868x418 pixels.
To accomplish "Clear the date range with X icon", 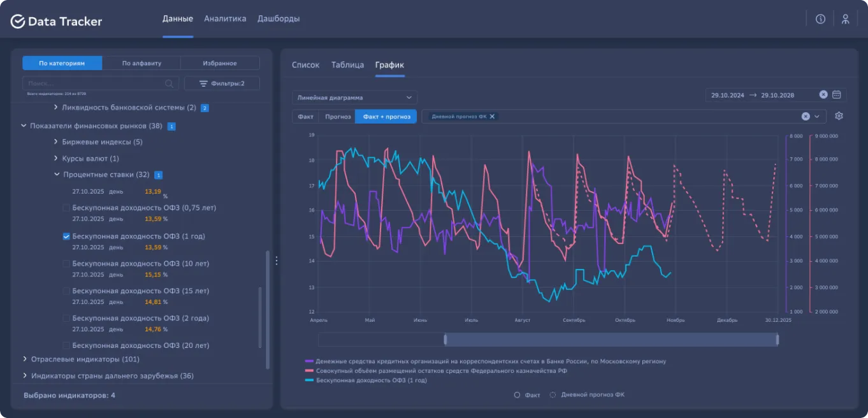I will [x=823, y=95].
